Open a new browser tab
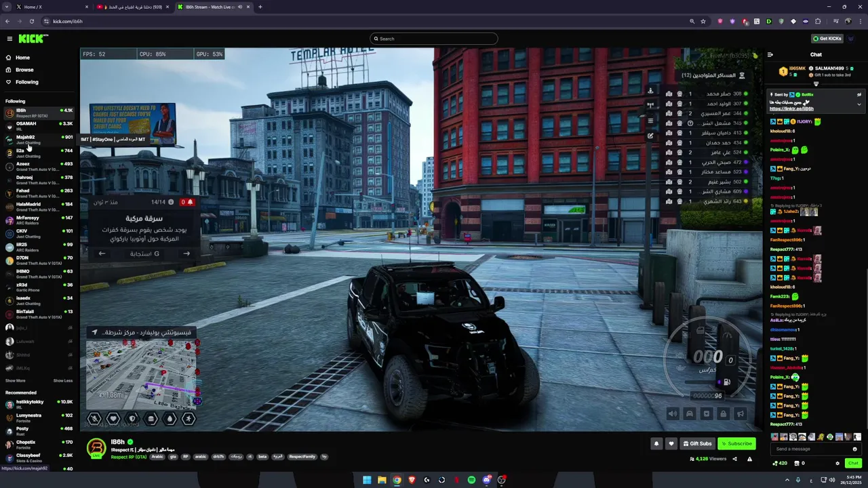 click(x=260, y=7)
